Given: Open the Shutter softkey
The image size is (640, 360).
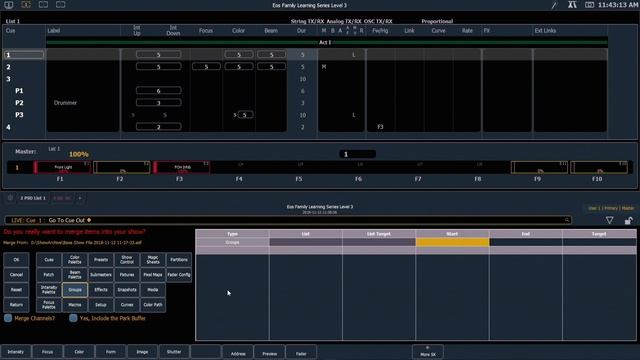Looking at the screenshot, I should pos(174,352).
